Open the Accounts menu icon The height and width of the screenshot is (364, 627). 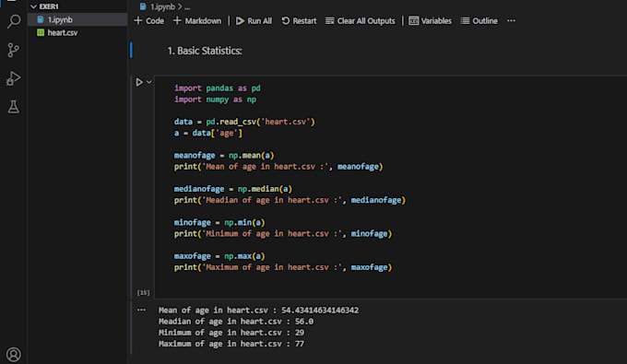[x=14, y=355]
